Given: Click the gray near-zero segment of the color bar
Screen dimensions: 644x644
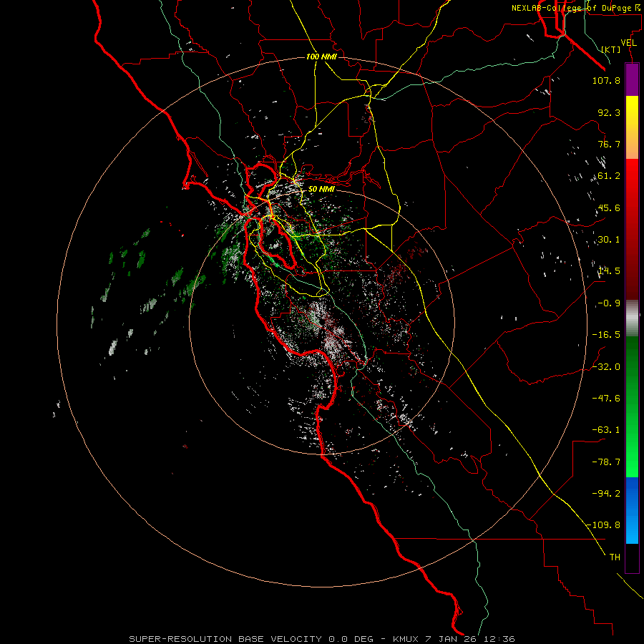Looking at the screenshot, I should (x=632, y=317).
